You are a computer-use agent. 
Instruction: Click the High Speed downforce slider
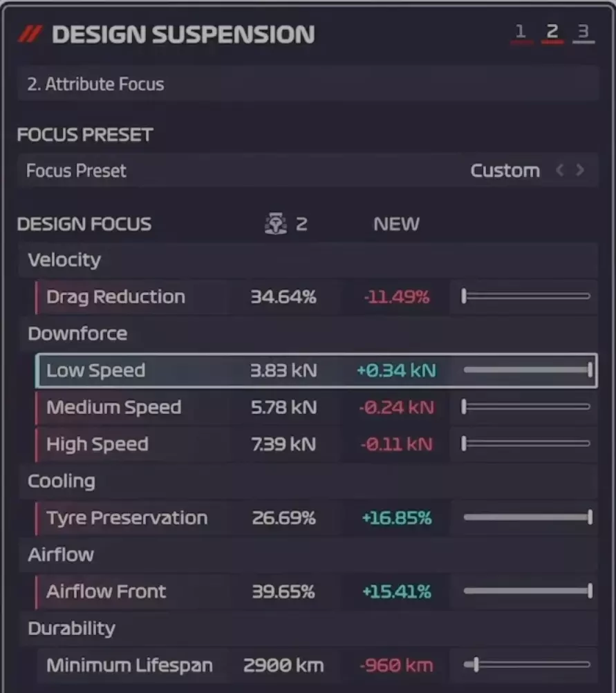click(526, 444)
